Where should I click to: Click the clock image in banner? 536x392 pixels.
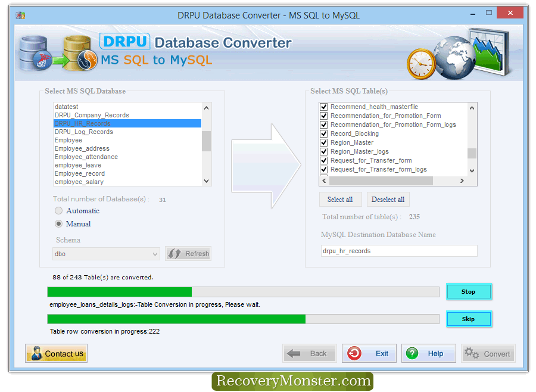pyautogui.click(x=421, y=64)
